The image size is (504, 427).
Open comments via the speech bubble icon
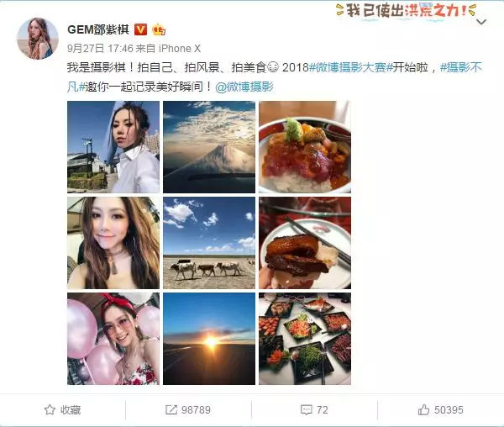pos(306,409)
